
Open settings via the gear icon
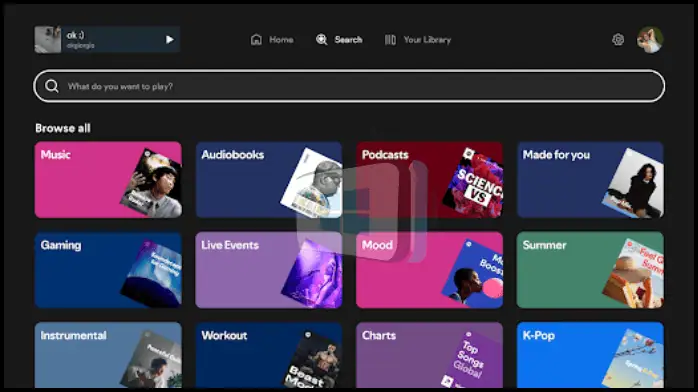pos(618,40)
